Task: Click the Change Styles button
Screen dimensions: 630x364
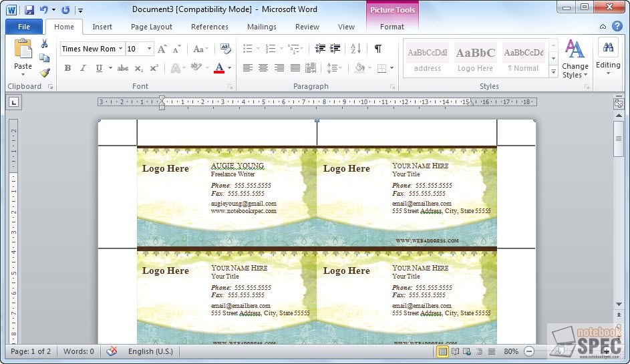Action: tap(575, 59)
